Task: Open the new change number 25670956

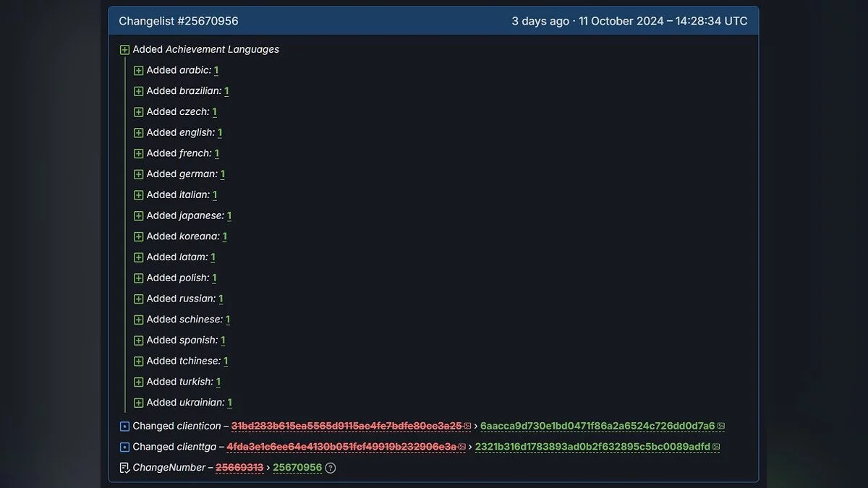Action: point(297,468)
